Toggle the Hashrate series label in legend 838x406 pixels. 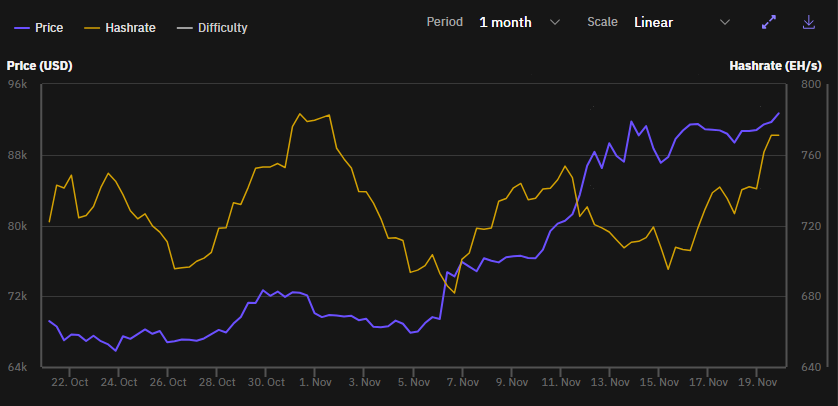coord(130,28)
